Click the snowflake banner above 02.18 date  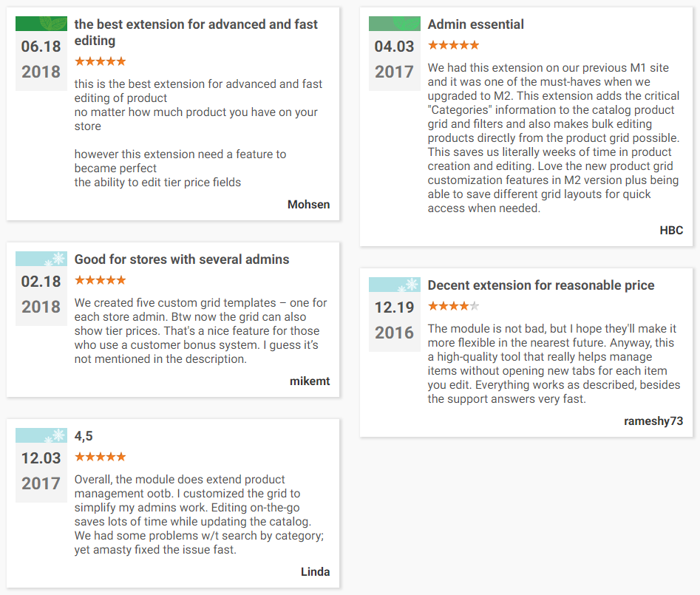41,259
